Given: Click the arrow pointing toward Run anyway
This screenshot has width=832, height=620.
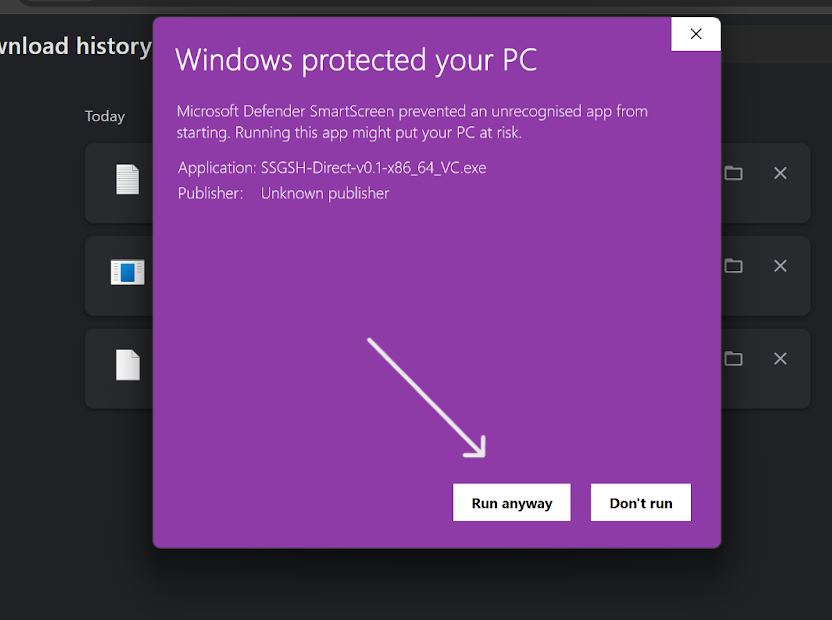Looking at the screenshot, I should coord(428,394).
